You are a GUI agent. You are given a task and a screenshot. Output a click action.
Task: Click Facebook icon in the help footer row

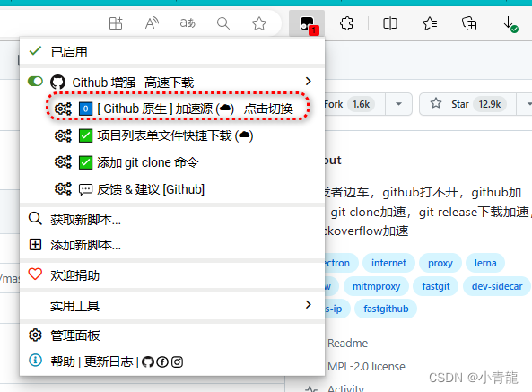tap(162, 362)
